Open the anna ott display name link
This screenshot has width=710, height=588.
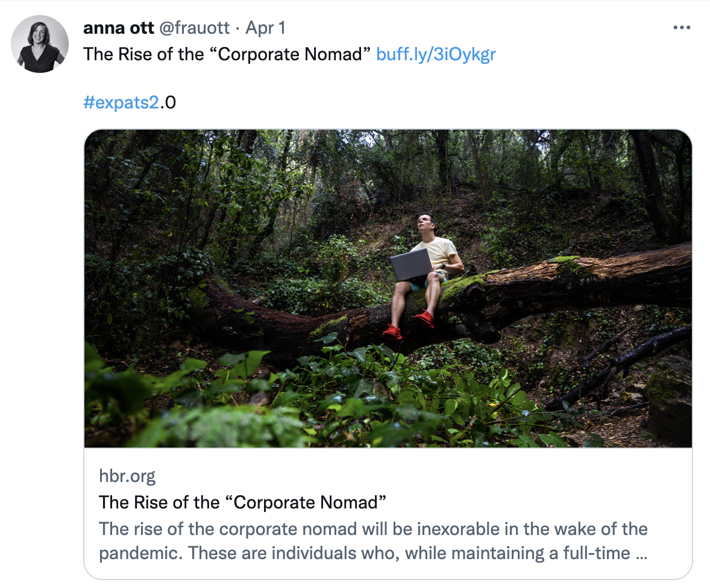coord(118,28)
